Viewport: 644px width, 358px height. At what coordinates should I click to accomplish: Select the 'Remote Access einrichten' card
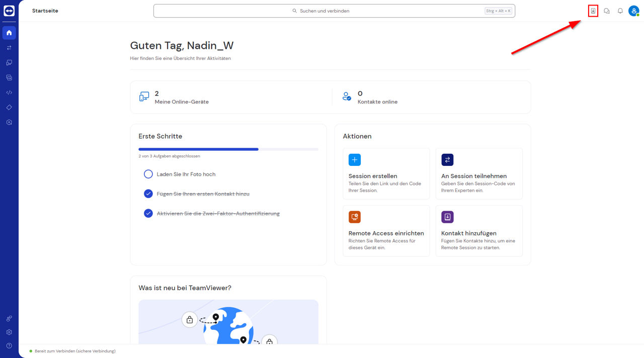[386, 231]
